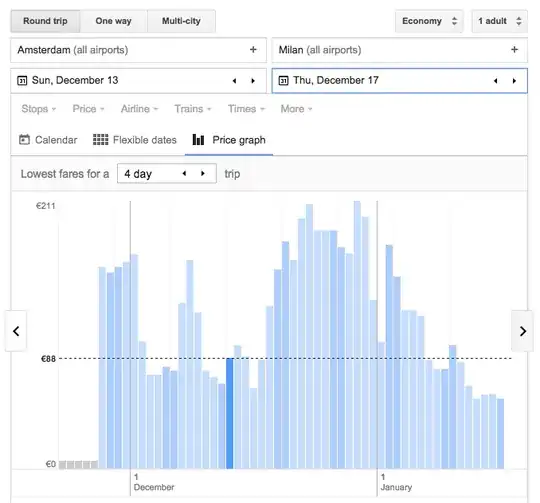The width and height of the screenshot is (540, 503).
Task: Open the Economy class dropdown
Action: click(x=429, y=21)
